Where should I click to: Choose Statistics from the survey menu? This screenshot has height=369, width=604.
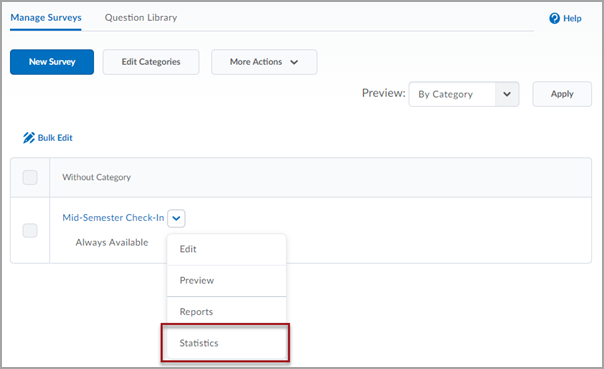coord(226,343)
